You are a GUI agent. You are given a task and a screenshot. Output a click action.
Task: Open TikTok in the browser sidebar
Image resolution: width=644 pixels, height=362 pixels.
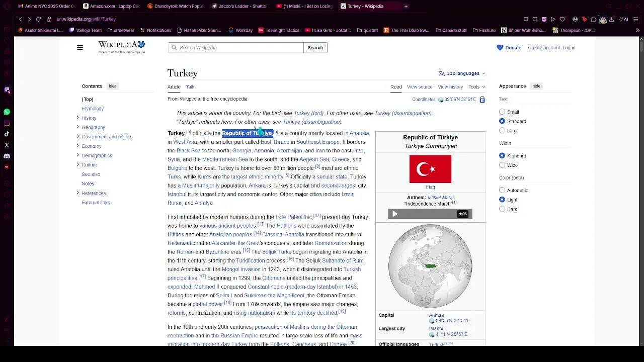pos(7,134)
